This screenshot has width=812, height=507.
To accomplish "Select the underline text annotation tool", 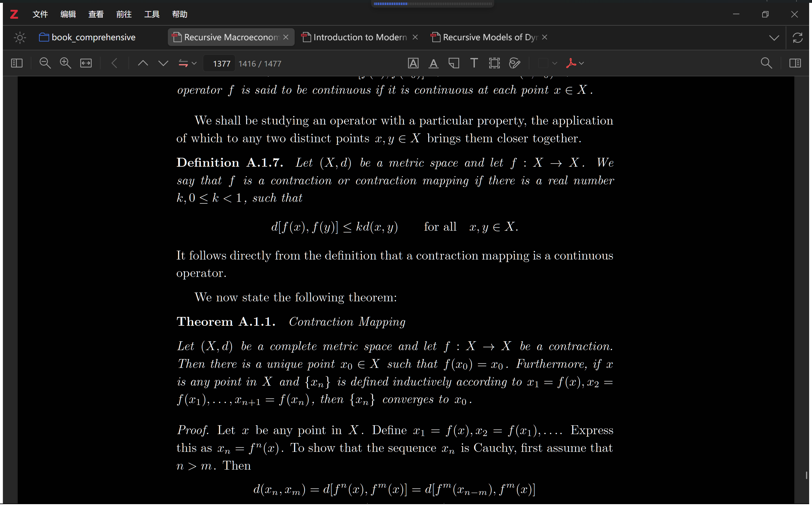I will pos(434,63).
